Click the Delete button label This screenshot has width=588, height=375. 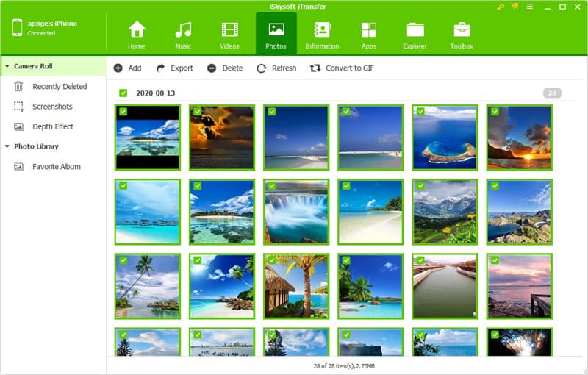point(232,68)
